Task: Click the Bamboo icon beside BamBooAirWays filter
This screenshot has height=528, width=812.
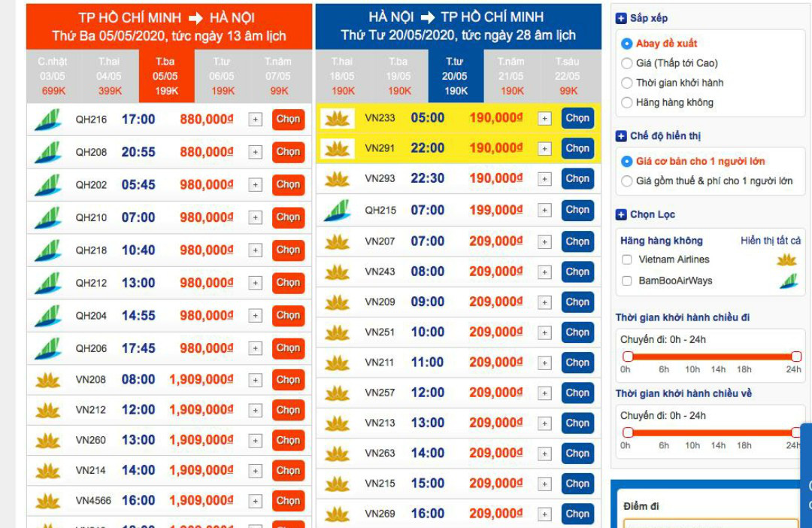Action: click(789, 281)
